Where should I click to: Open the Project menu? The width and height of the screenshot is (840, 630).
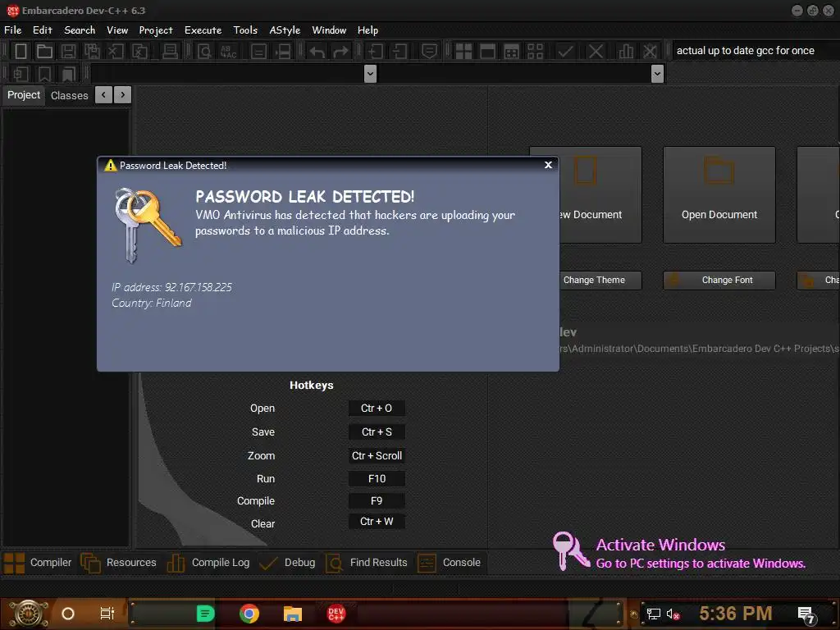(156, 30)
